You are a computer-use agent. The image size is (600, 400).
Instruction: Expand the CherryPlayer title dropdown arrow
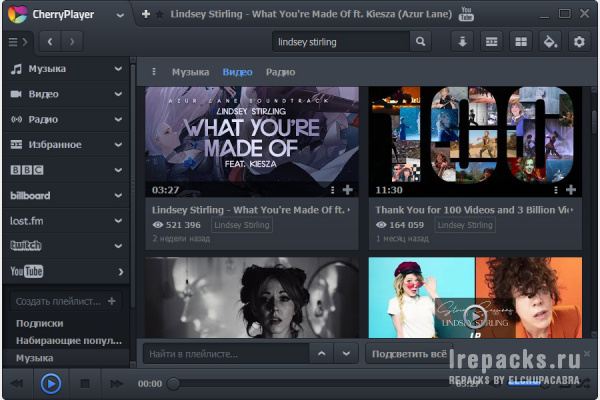pyautogui.click(x=120, y=15)
